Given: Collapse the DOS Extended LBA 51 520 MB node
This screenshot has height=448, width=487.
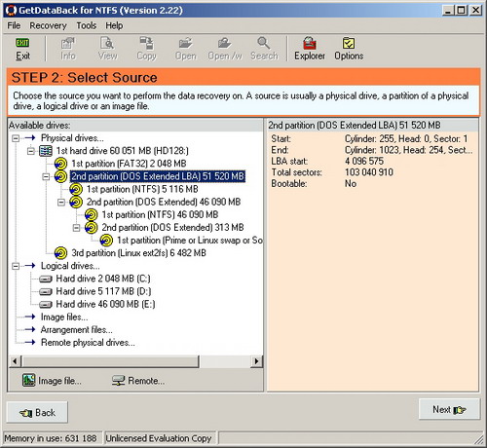Looking at the screenshot, I should point(46,176).
